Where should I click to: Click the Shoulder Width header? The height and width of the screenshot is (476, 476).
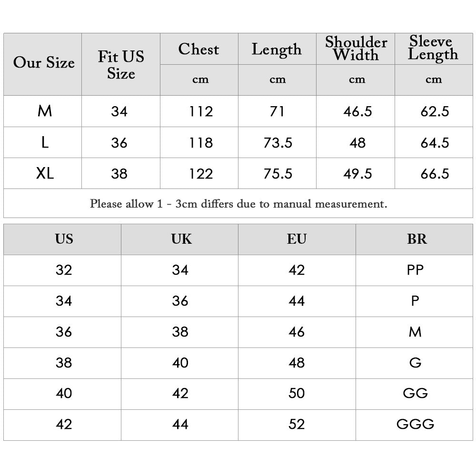pos(356,49)
